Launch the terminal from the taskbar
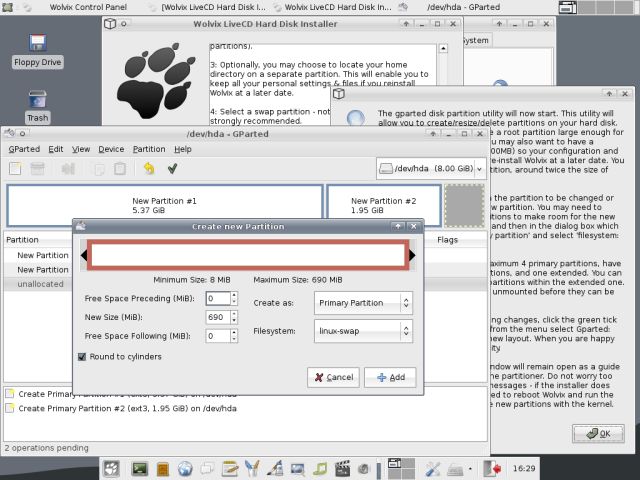640x480 pixels. (x=139, y=468)
